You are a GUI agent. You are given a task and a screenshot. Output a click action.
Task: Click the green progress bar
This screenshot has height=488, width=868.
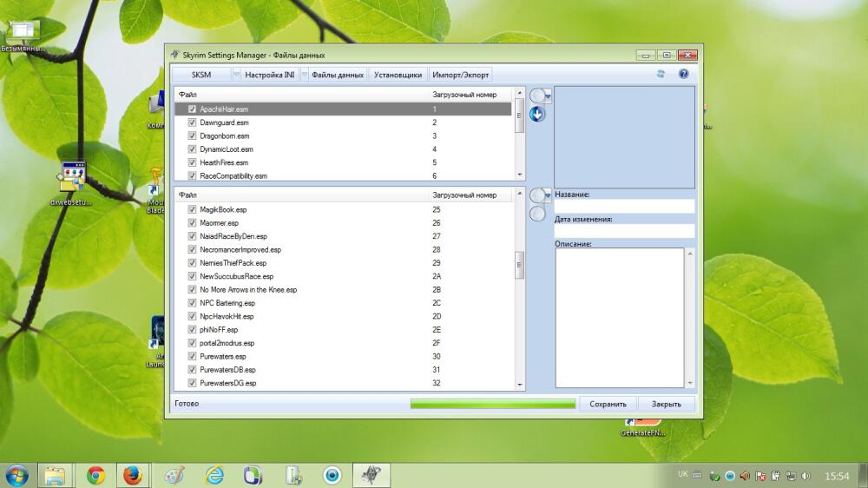tap(493, 404)
